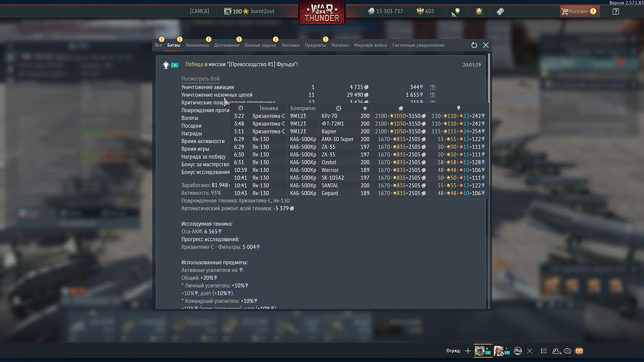Select the KPz-70 kill row
Screen dimensions: 644x362
[x=359, y=116]
